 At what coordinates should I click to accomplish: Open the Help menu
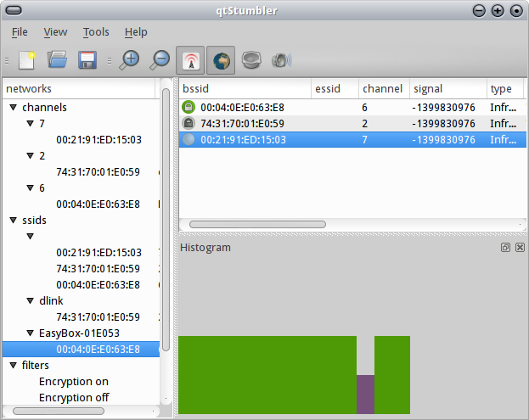point(136,32)
